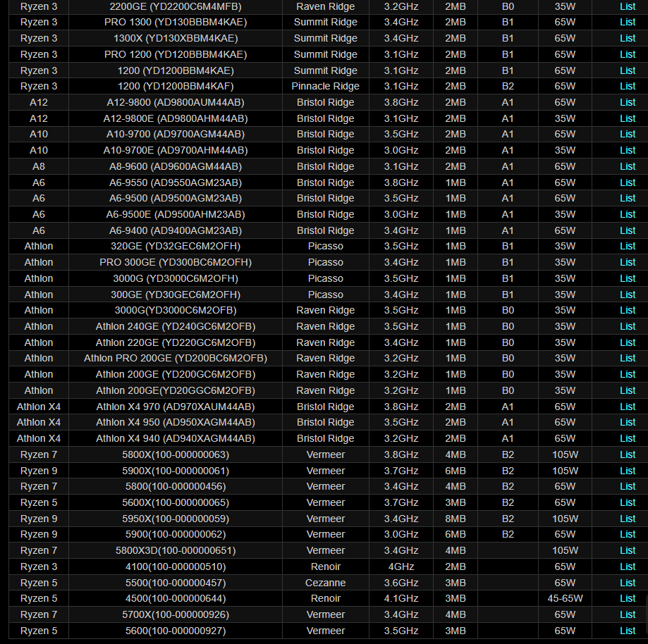Screen dimensions: 648x644
Task: Select "5950X(100-000000059)" model cell
Action: click(x=176, y=519)
